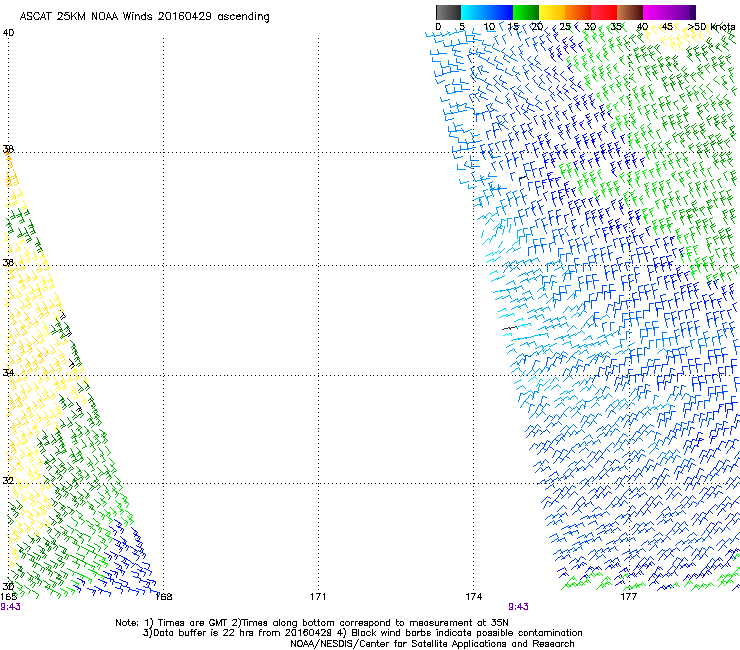
Task: Select the '45' legend scale label
Action: [667, 27]
